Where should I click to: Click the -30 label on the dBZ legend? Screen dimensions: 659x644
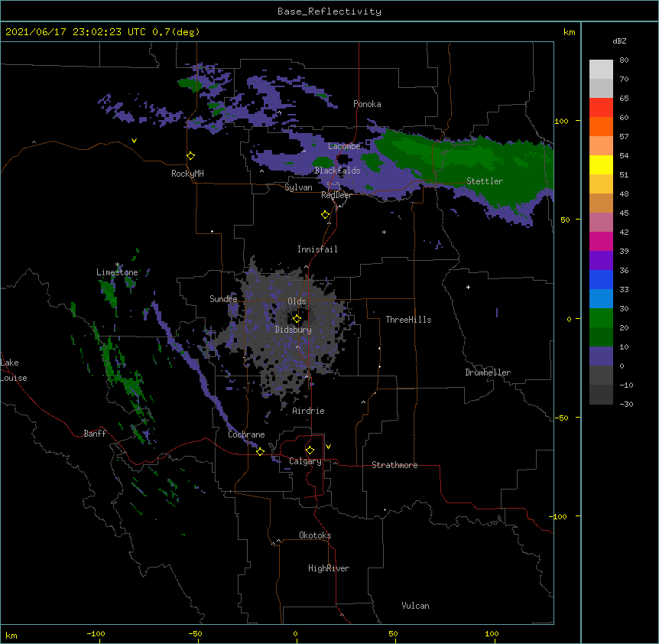click(626, 405)
